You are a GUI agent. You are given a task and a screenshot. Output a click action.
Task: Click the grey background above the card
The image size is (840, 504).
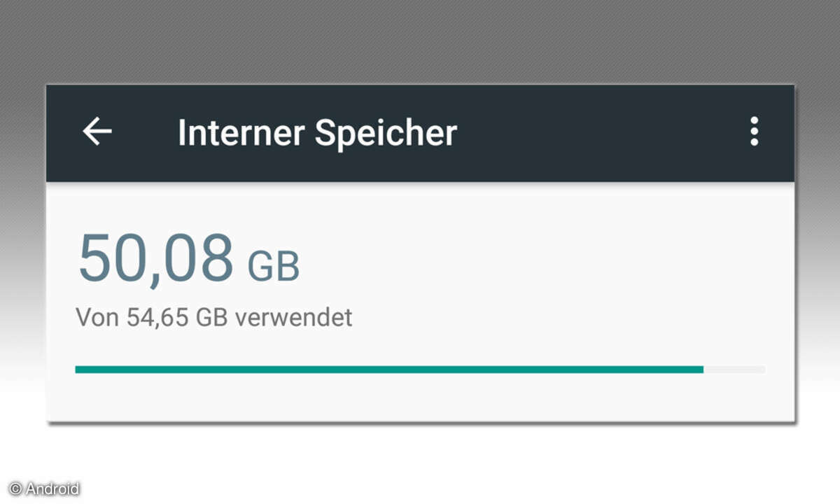pos(420,42)
